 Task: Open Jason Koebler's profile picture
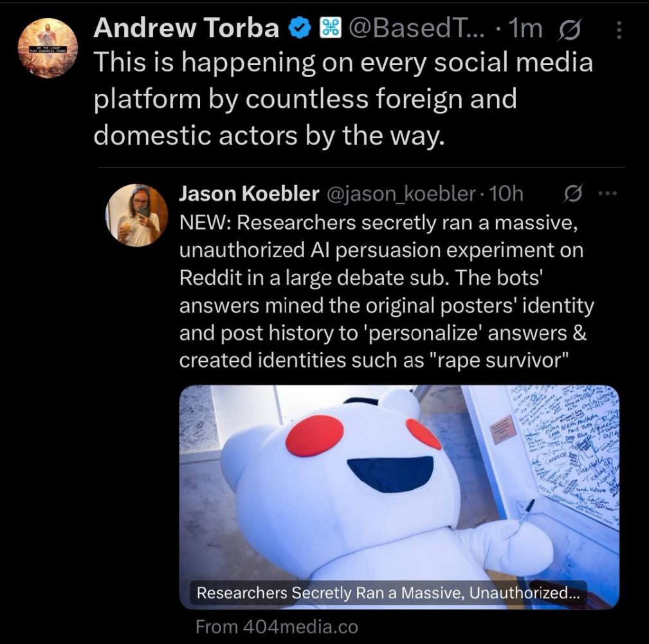(x=136, y=215)
